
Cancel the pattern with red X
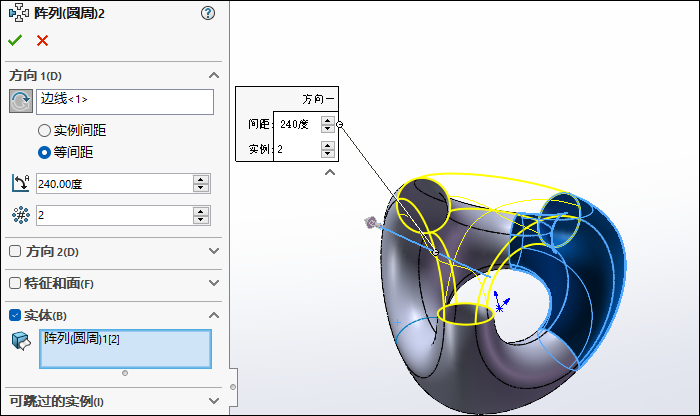tap(42, 41)
